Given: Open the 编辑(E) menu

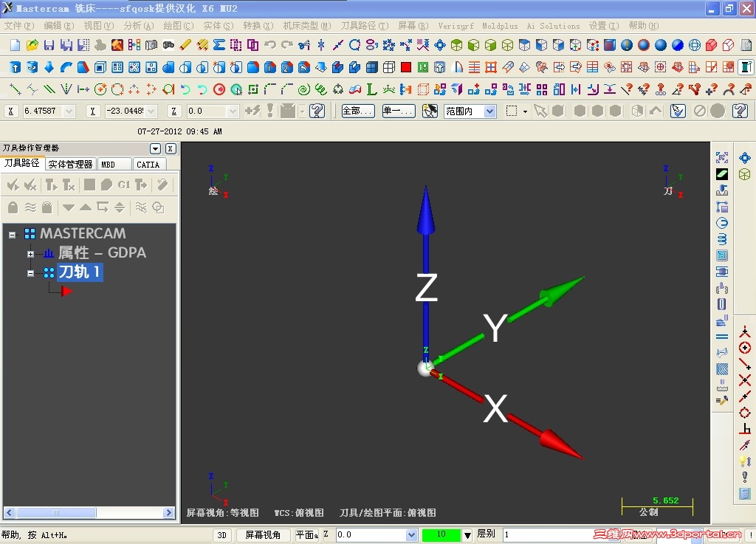Looking at the screenshot, I should pyautogui.click(x=59, y=26).
